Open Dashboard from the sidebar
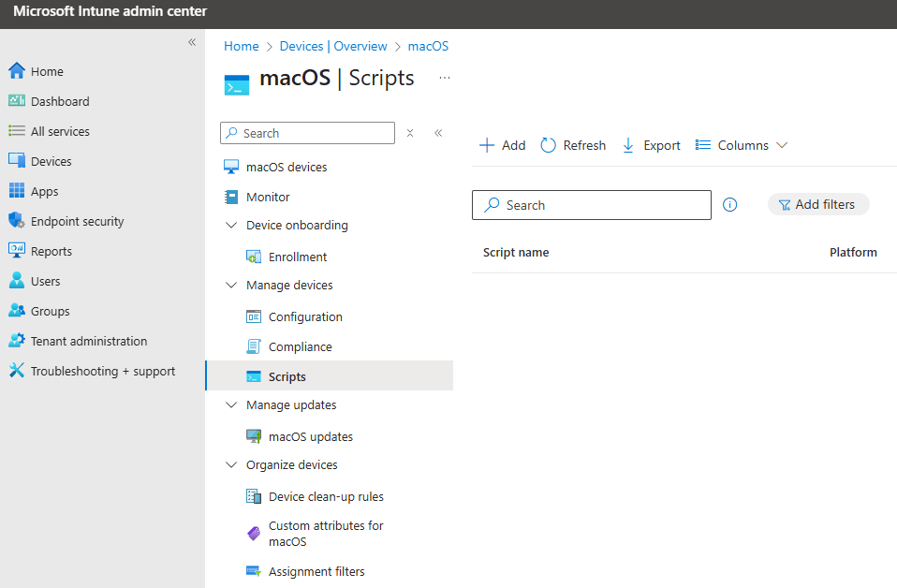This screenshot has height=588, width=897. (60, 101)
